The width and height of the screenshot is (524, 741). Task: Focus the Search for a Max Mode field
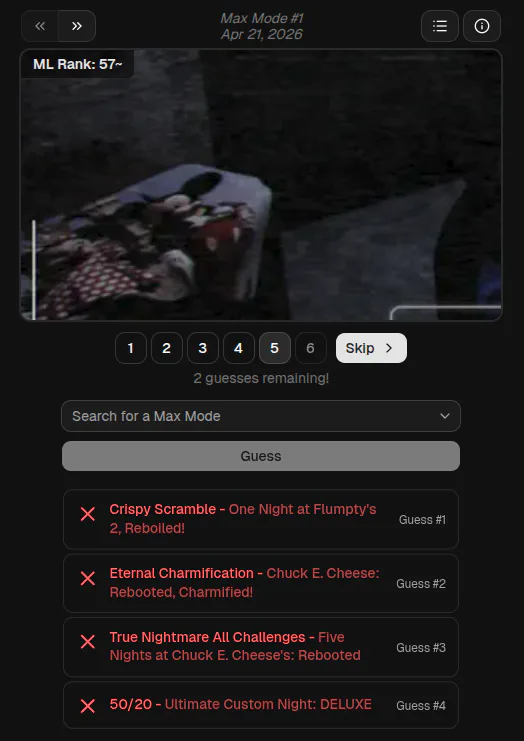tap(261, 416)
